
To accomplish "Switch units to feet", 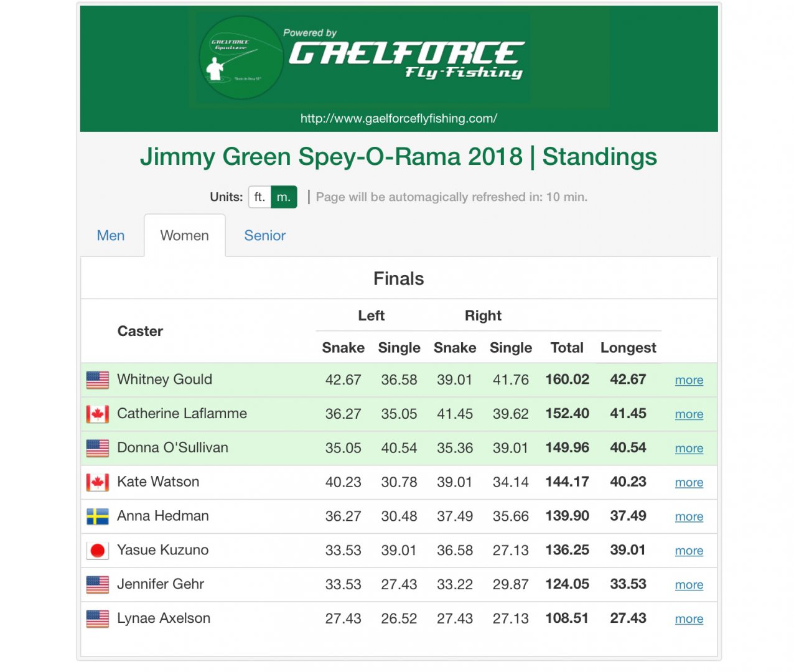I will click(x=259, y=197).
